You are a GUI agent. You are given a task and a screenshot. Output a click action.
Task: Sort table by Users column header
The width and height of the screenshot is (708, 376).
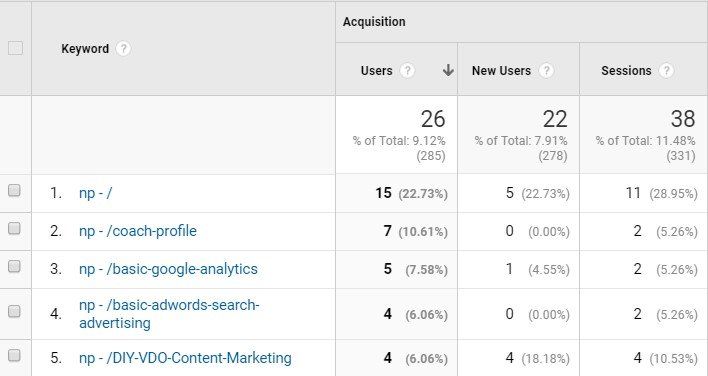pos(377,71)
